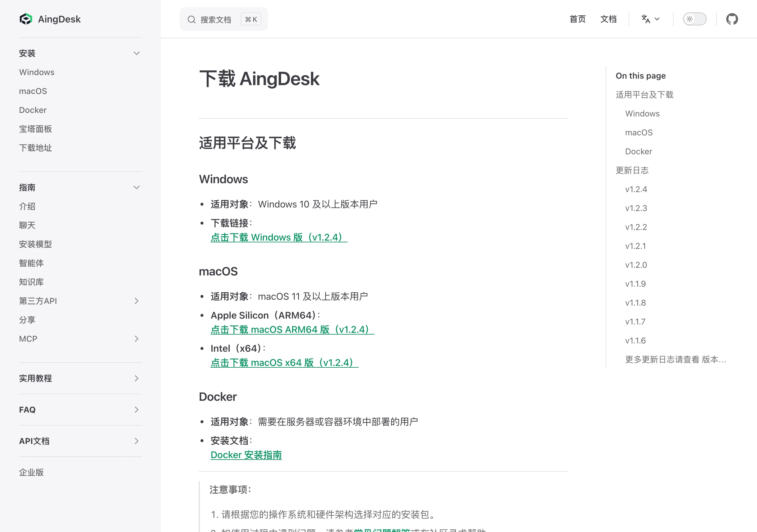Image resolution: width=757 pixels, height=532 pixels.
Task: Click the search magnifier icon
Action: pyautogui.click(x=192, y=20)
